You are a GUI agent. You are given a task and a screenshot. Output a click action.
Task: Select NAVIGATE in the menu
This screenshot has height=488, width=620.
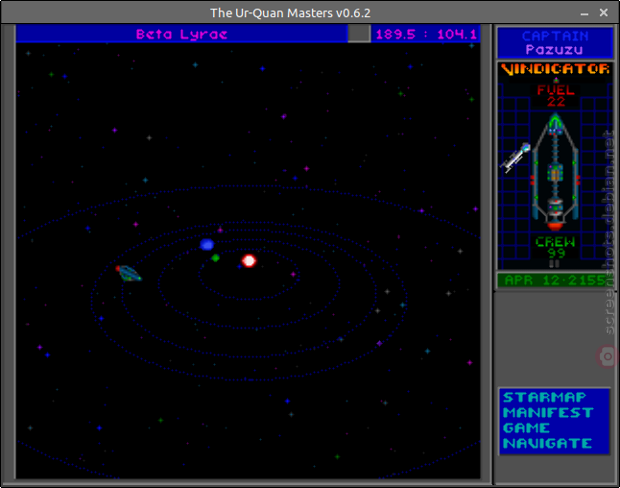pyautogui.click(x=548, y=444)
